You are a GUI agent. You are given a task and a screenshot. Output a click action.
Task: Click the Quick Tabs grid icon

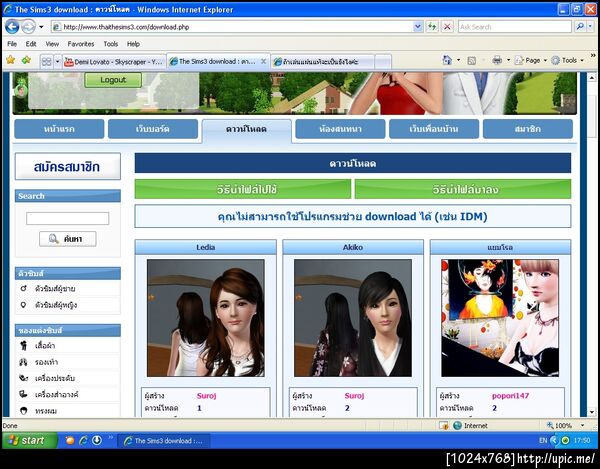47,61
